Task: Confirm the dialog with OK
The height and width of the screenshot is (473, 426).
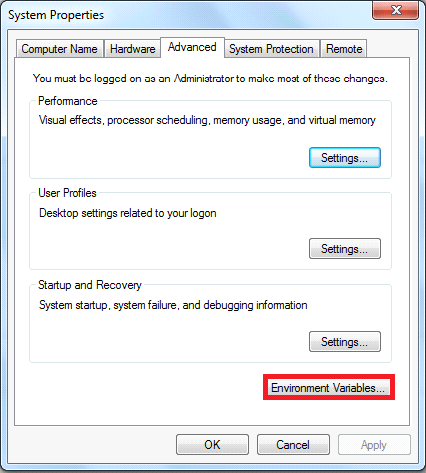Action: click(212, 445)
